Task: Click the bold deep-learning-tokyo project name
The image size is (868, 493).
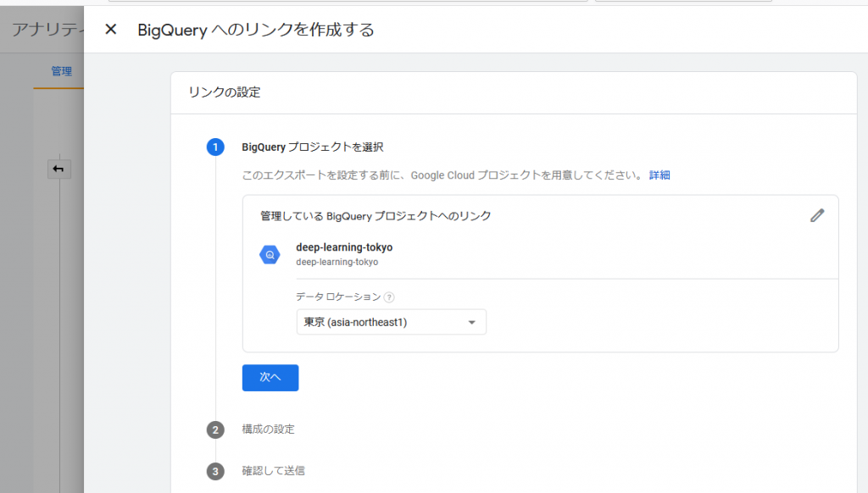Action: (x=344, y=247)
